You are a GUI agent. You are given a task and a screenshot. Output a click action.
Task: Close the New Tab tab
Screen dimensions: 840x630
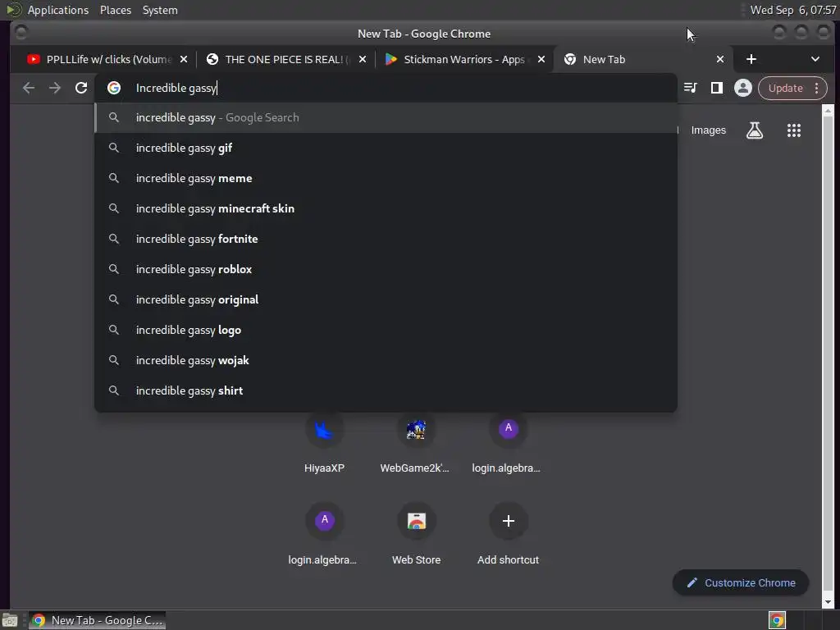tap(720, 59)
